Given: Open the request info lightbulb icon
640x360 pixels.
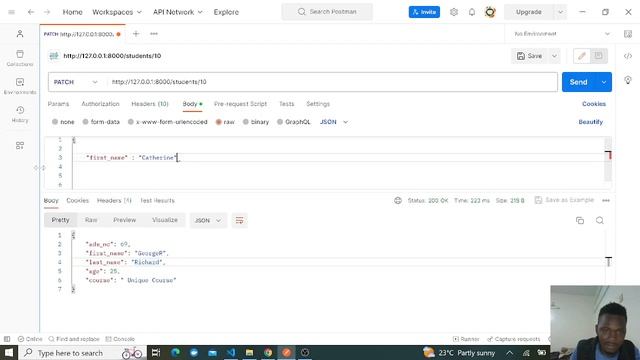Looking at the screenshot, I should coord(628,80).
